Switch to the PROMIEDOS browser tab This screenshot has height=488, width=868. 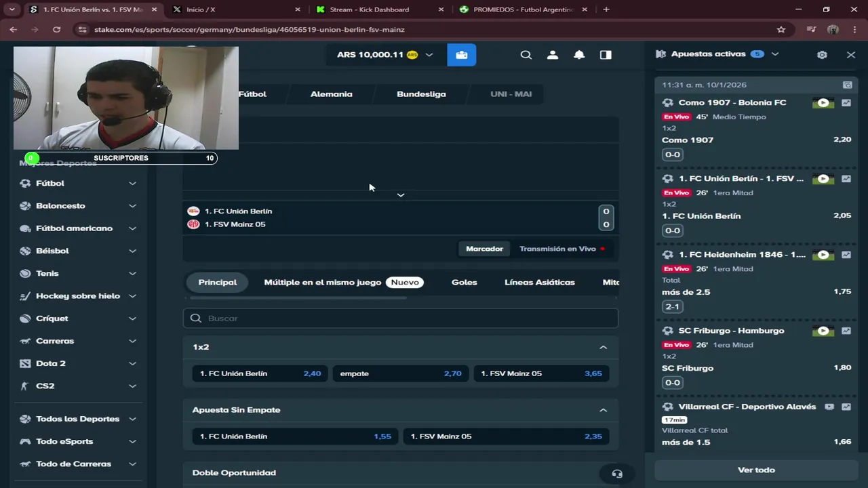522,9
